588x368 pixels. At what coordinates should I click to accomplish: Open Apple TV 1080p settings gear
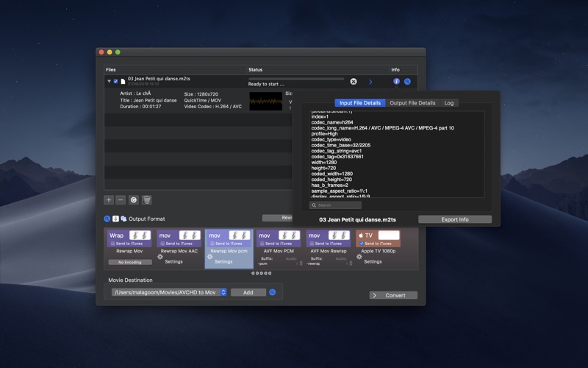[x=359, y=257]
